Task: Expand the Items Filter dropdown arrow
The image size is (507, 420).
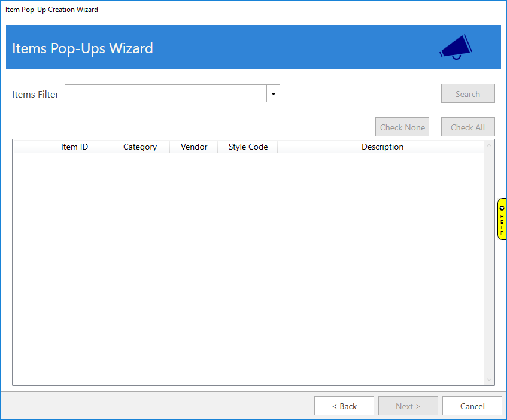Action: [273, 94]
